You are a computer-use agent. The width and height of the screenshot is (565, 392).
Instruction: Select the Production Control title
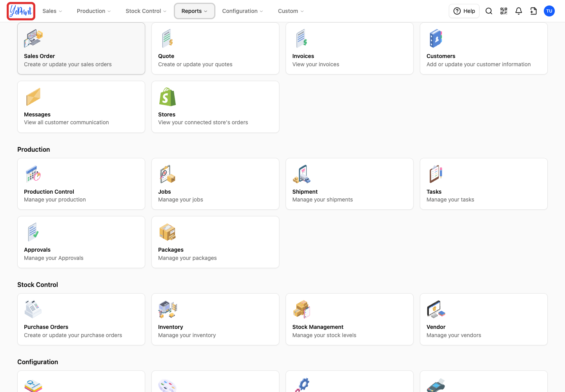[x=49, y=192]
